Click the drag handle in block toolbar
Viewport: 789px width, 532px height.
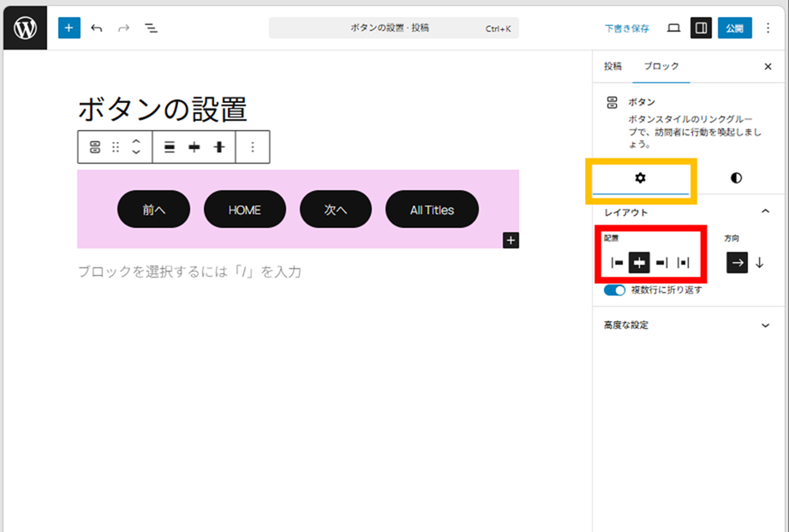click(x=116, y=147)
